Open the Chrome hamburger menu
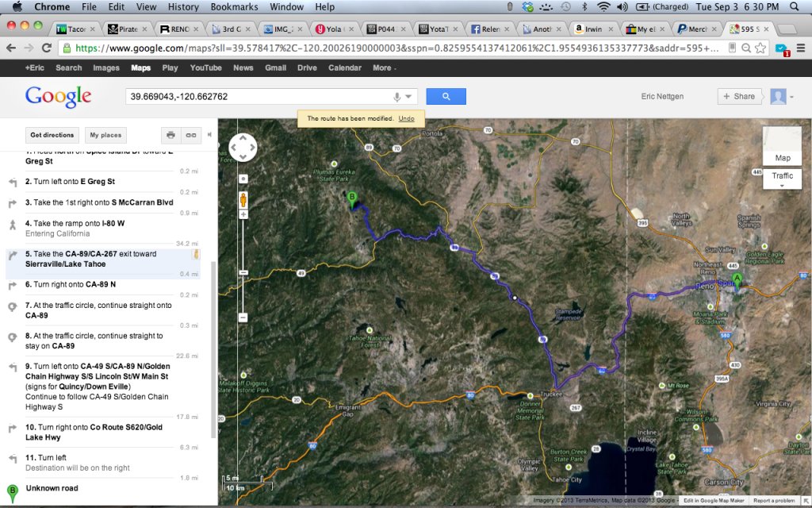Screen dimensions: 812x508 point(801,48)
